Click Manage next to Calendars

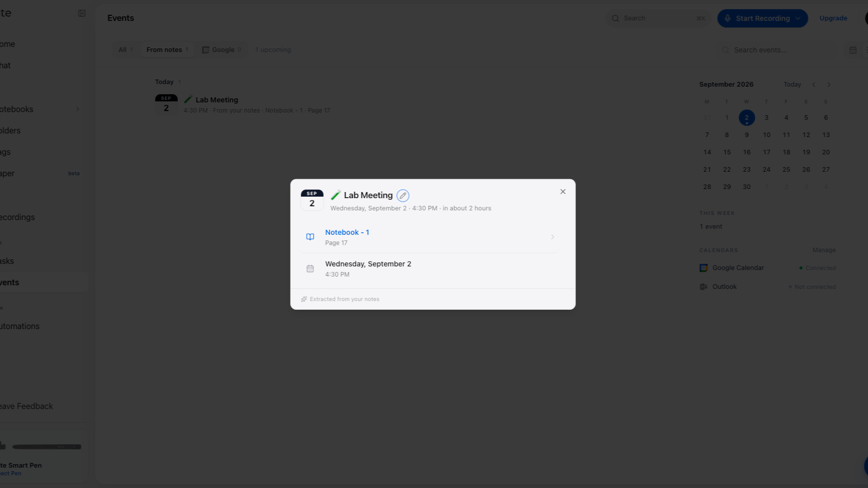point(824,250)
